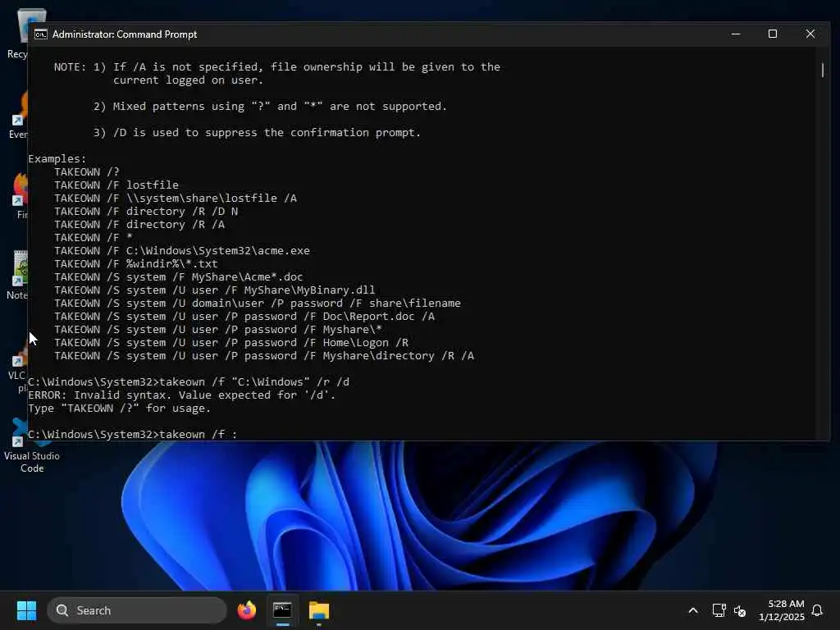Click the acme.exe example line
Image resolution: width=840 pixels, height=630 pixels.
coord(181,251)
